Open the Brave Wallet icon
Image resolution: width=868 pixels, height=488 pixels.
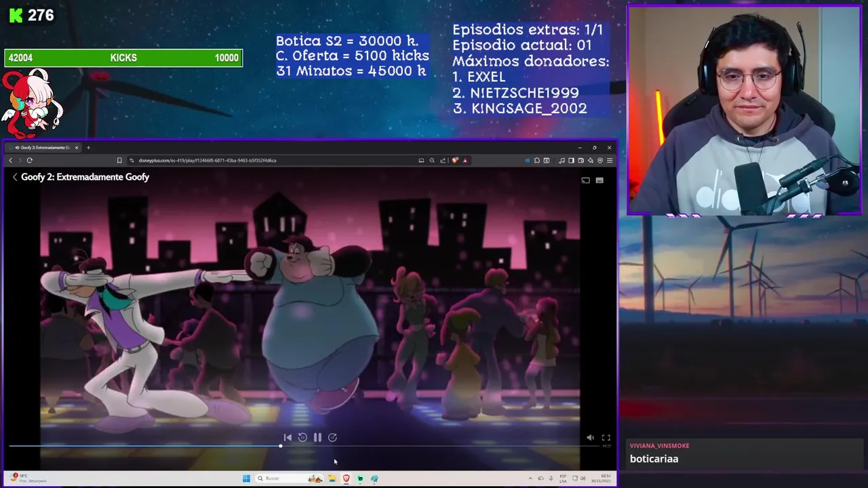tap(581, 161)
